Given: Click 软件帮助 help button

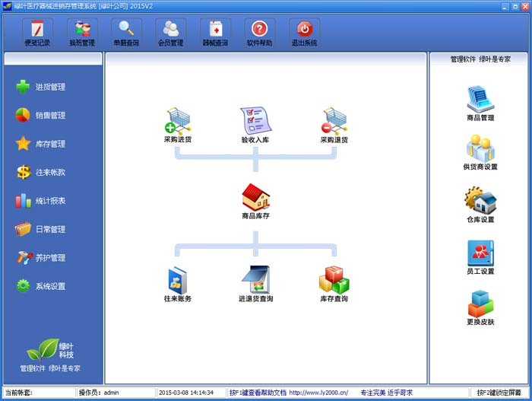Looking at the screenshot, I should 260,32.
